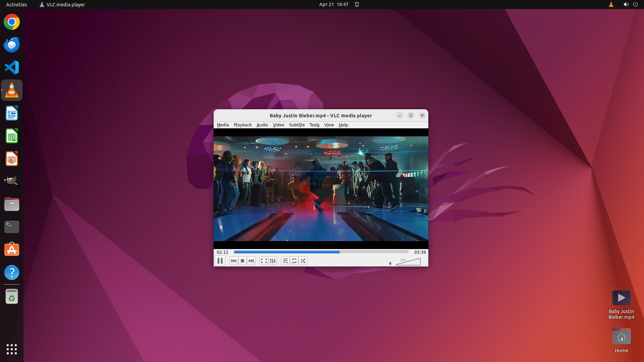
Task: Open Files from the Ubuntu dock
Action: pos(12,204)
